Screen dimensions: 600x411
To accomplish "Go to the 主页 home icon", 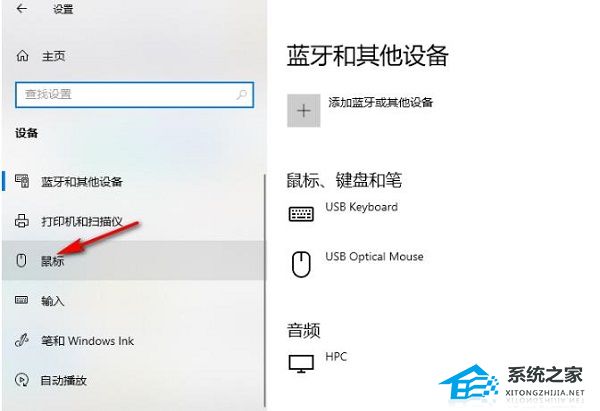I will tap(22, 56).
